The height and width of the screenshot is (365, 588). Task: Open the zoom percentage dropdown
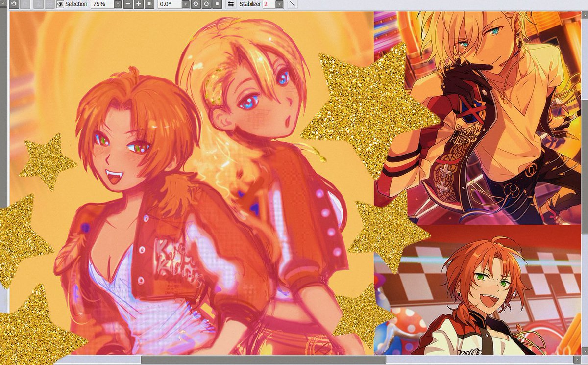coord(118,4)
